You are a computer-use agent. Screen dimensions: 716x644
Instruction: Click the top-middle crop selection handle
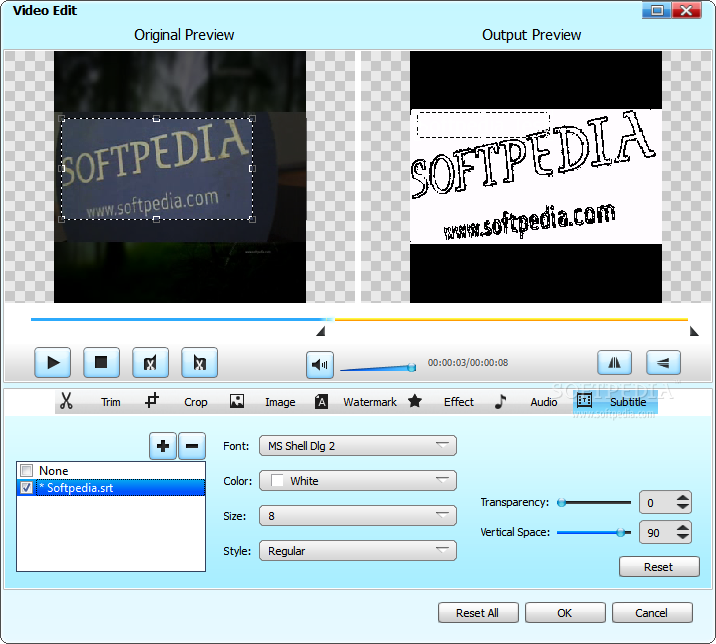point(156,119)
